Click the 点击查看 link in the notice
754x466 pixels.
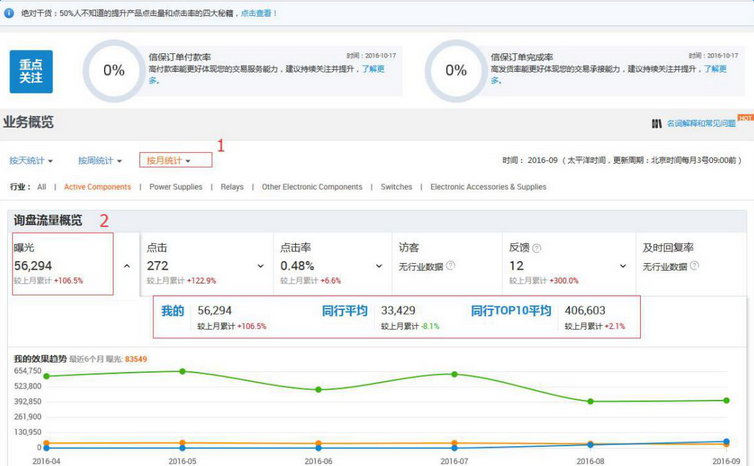(258, 13)
